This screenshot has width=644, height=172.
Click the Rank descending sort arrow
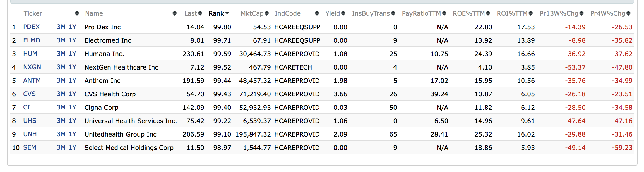click(227, 13)
